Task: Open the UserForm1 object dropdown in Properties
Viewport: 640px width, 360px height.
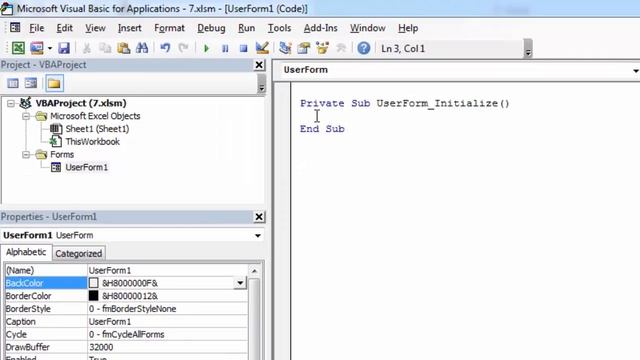Action: click(258, 236)
